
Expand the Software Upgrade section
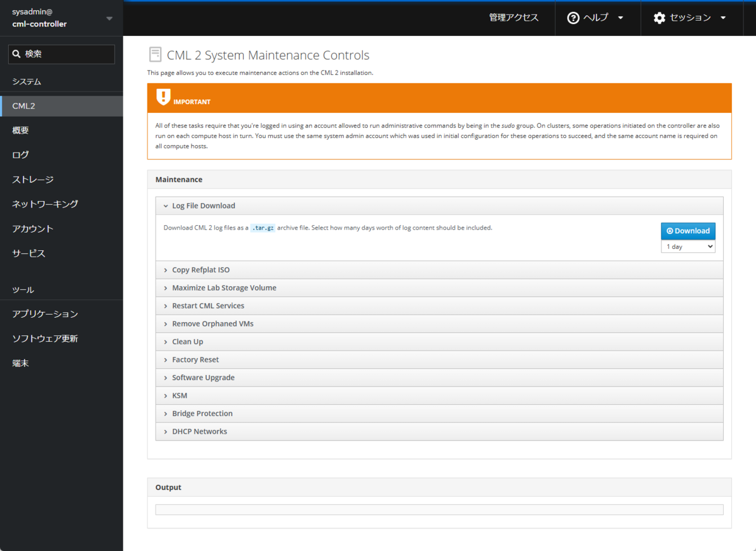tap(439, 378)
